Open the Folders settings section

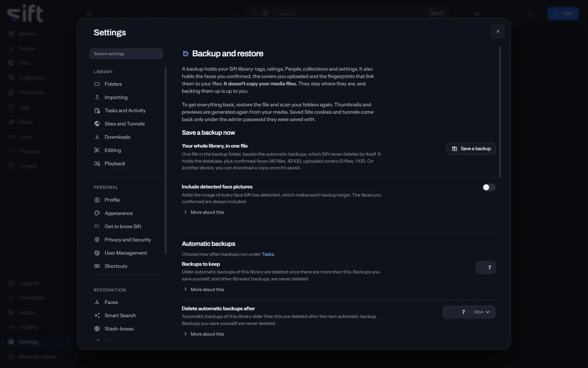coord(126,84)
